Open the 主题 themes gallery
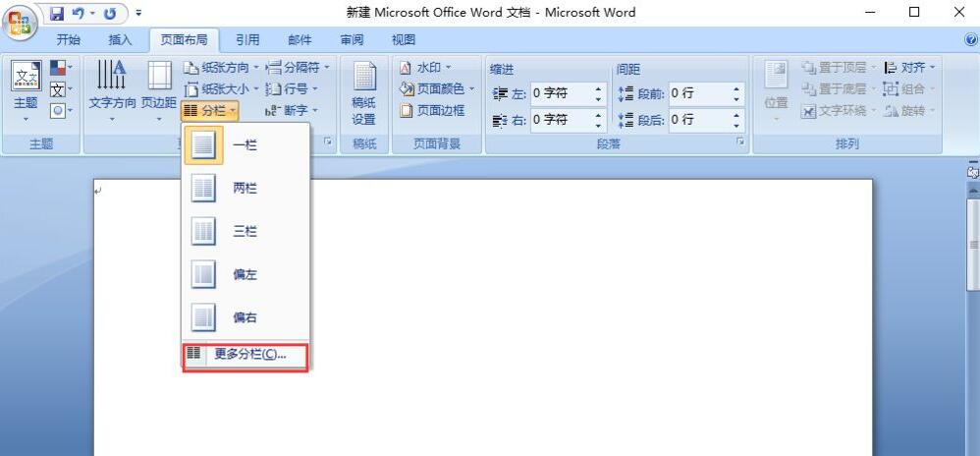 pos(27,90)
